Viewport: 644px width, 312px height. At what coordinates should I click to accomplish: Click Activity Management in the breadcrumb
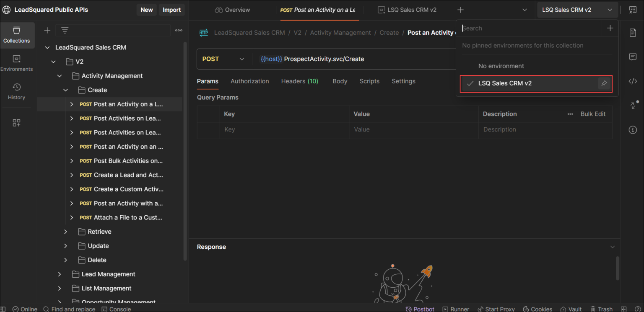(x=340, y=33)
